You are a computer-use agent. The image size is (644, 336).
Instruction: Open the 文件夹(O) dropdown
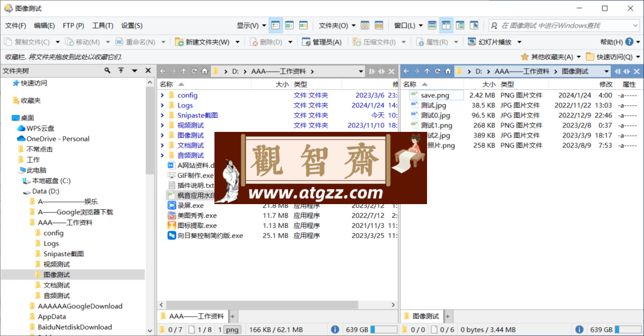(x=337, y=26)
